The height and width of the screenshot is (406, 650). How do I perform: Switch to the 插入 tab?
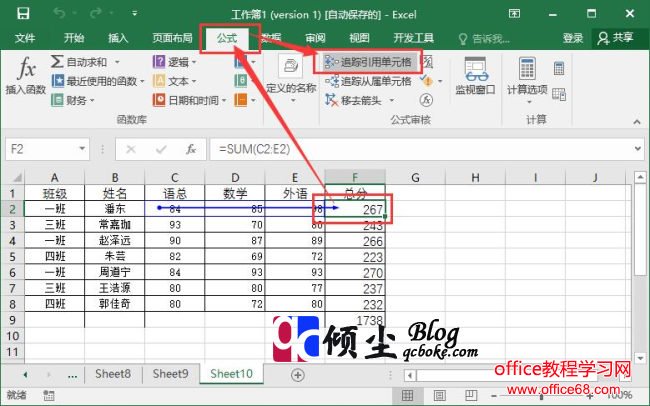point(118,38)
